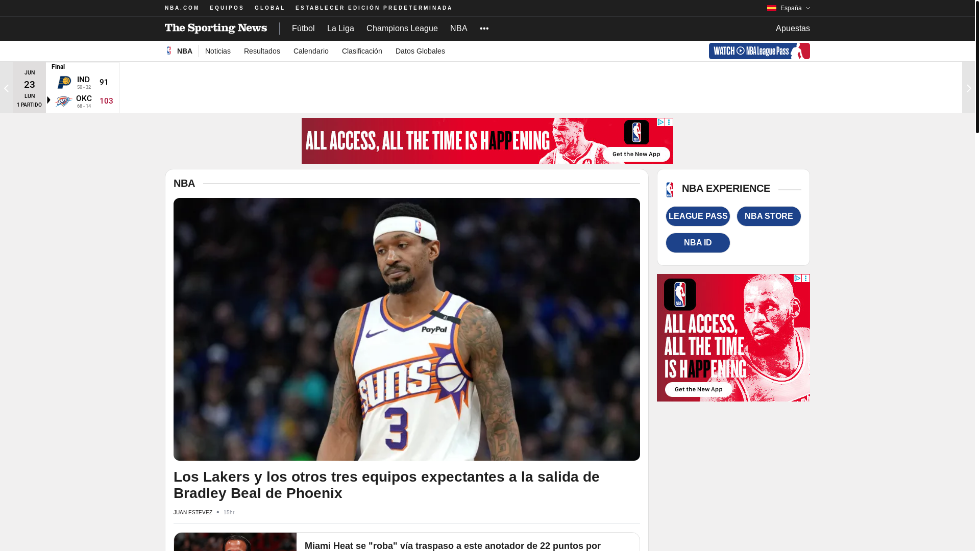Open the Watch NBA League Pass banner
This screenshot has height=551, width=980.
tap(759, 51)
